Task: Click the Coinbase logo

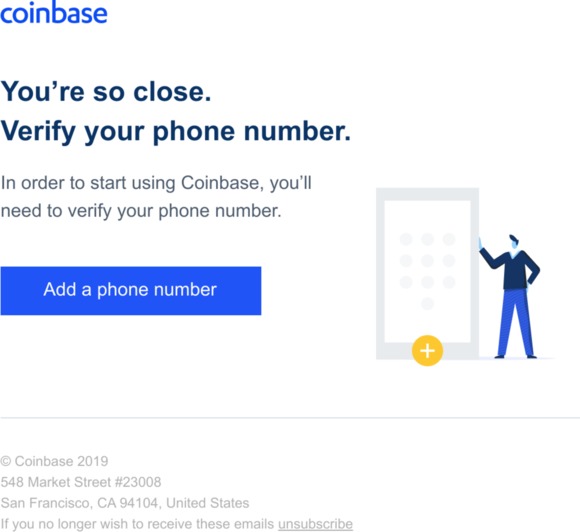Action: coord(54,13)
